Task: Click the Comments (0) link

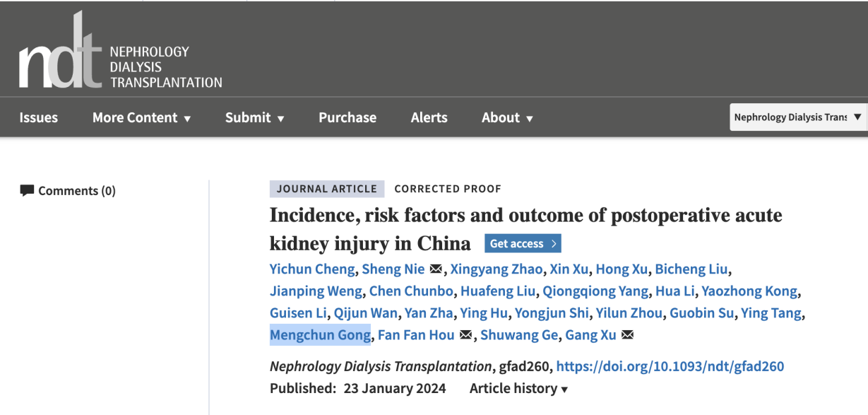Action: pyautogui.click(x=76, y=190)
